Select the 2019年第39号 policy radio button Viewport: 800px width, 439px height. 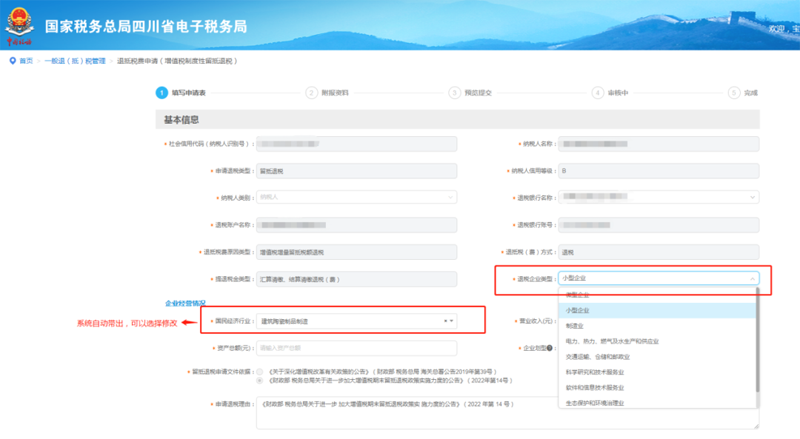[x=260, y=371]
